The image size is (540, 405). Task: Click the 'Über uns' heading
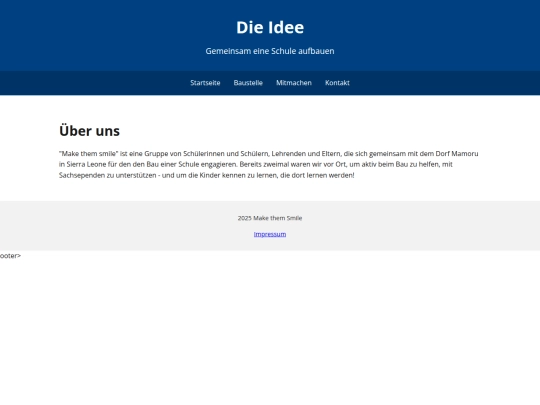[x=90, y=131]
